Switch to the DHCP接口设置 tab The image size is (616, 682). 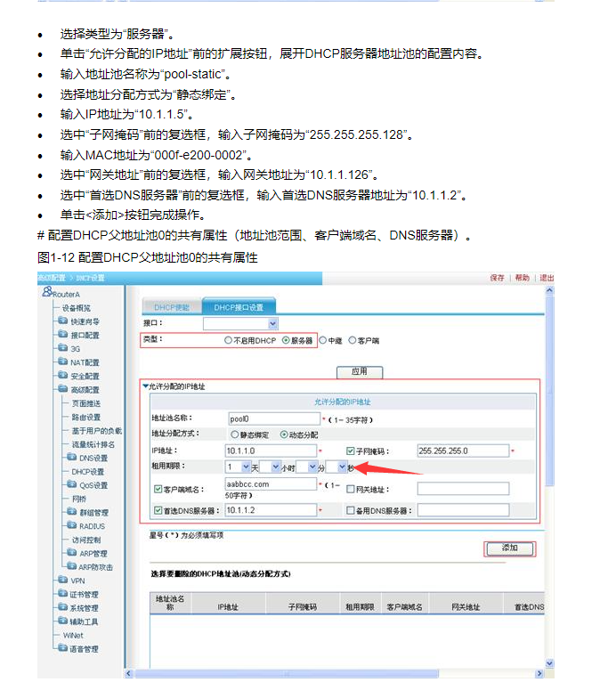tap(239, 306)
